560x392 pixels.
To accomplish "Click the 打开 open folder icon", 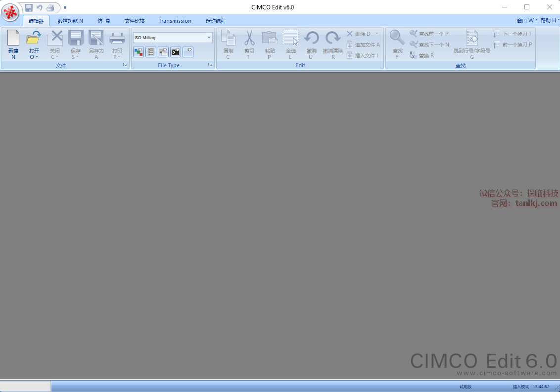I will pos(34,38).
